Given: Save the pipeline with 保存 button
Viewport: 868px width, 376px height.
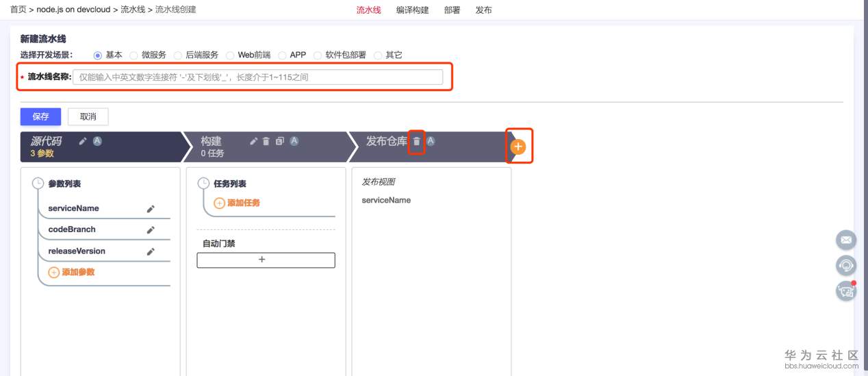Looking at the screenshot, I should pyautogui.click(x=41, y=116).
